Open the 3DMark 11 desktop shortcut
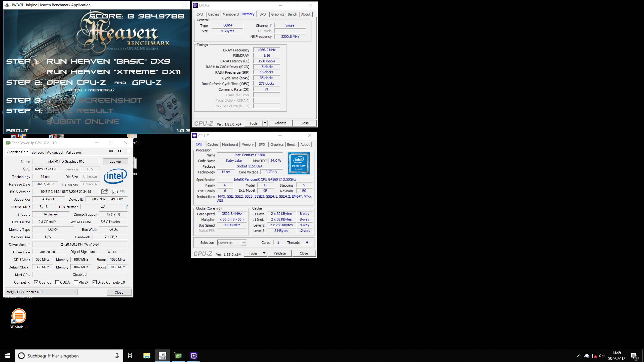The height and width of the screenshot is (362, 644). point(19,319)
